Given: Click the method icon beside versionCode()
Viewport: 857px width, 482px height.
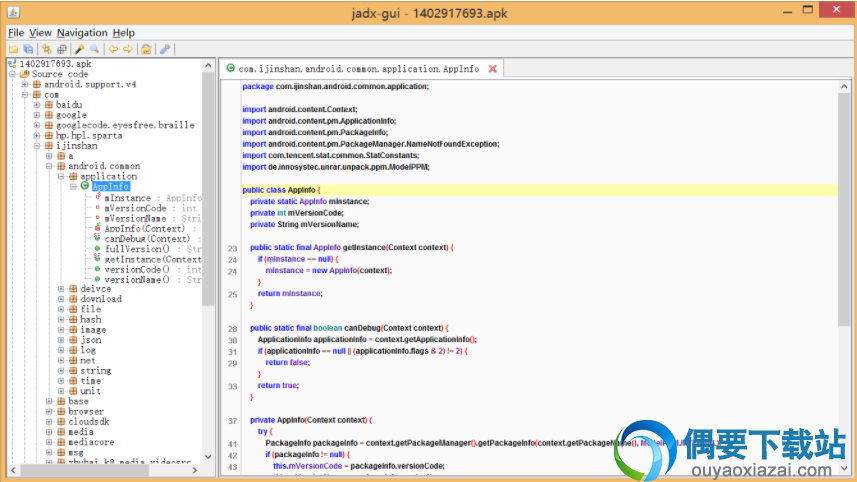Looking at the screenshot, I should click(97, 269).
